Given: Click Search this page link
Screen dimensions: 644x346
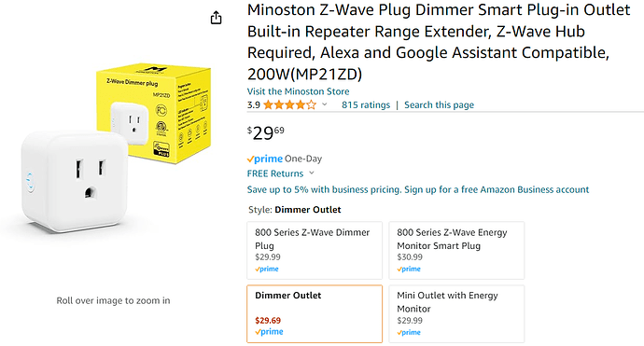Looking at the screenshot, I should (x=439, y=105).
